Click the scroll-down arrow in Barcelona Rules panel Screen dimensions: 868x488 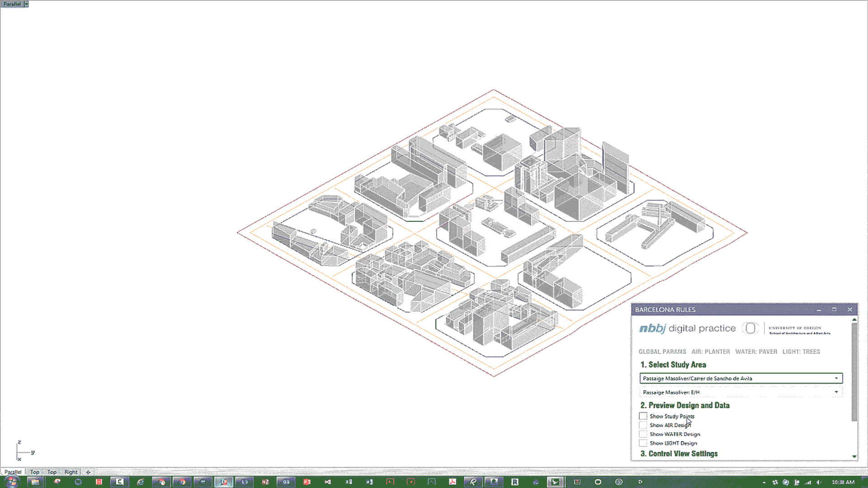coord(854,457)
